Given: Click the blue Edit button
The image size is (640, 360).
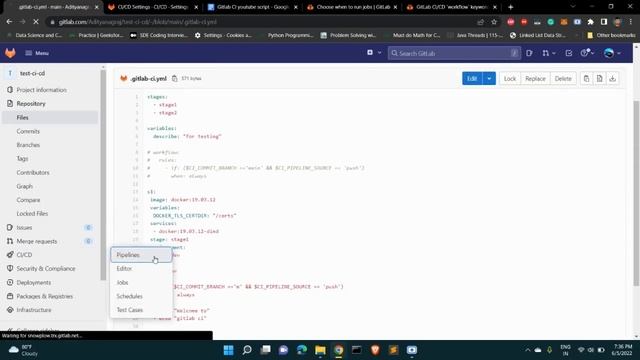Looking at the screenshot, I should [472, 78].
